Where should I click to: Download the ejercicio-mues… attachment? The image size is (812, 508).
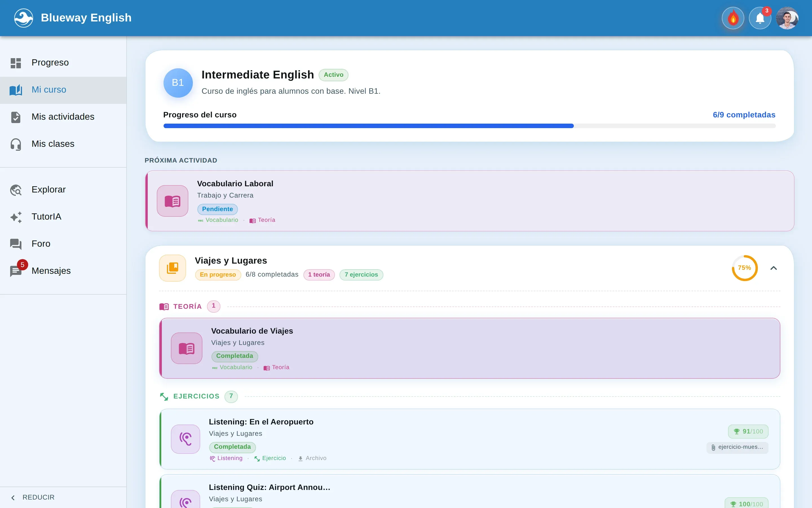[x=737, y=447]
